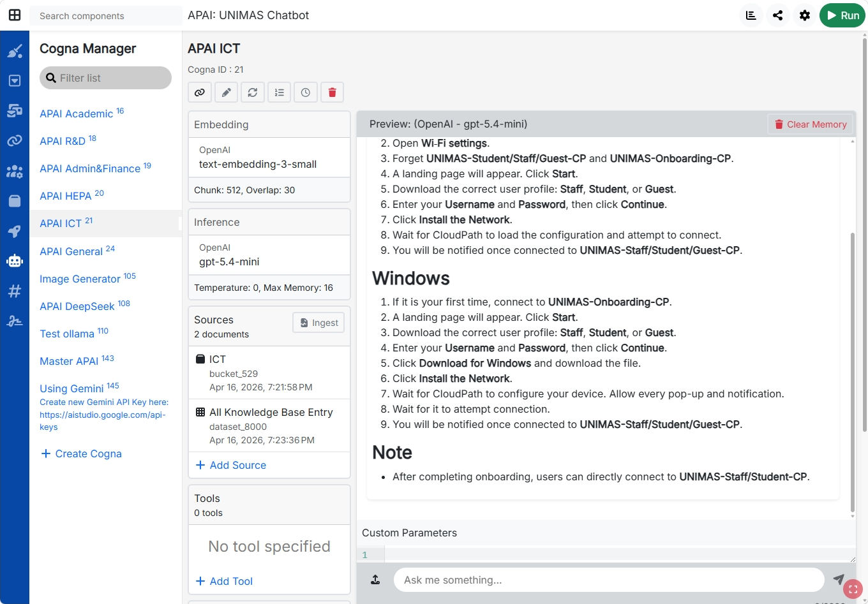Screen dimensions: 868x604
Task: Click the share icon in top bar
Action: click(778, 15)
